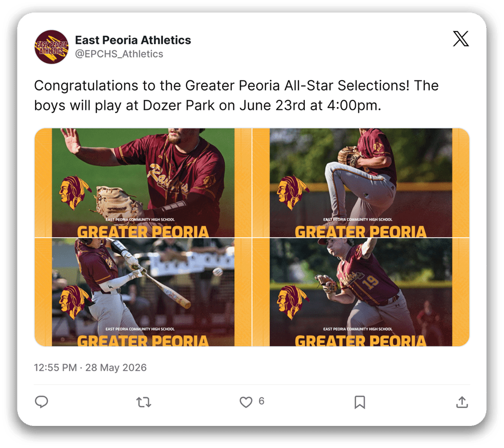The image size is (504, 448).
Task: Bookmark this post
Action: (x=359, y=402)
